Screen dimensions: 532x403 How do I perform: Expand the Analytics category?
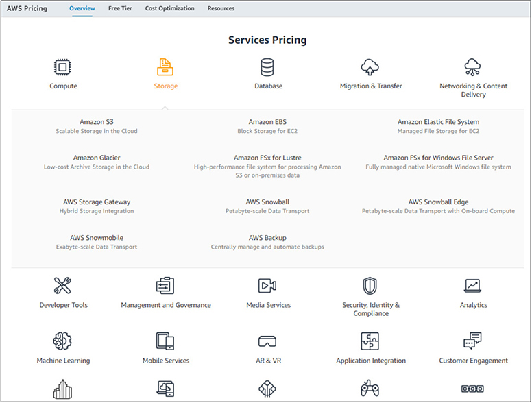(473, 292)
